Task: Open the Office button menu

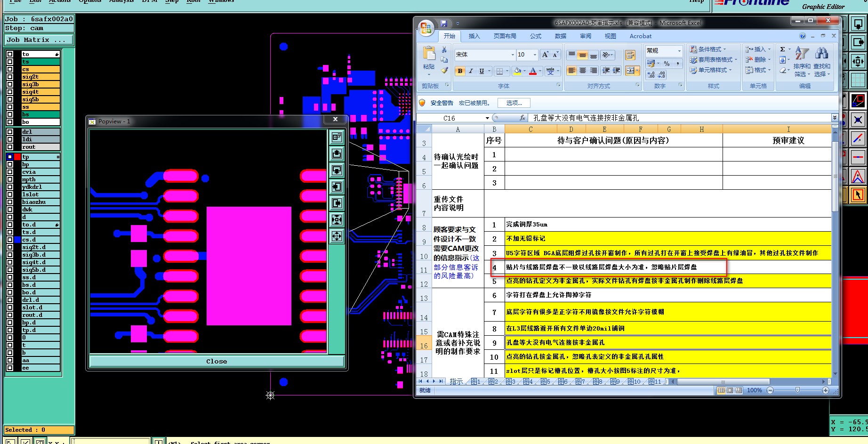Action: pyautogui.click(x=426, y=28)
